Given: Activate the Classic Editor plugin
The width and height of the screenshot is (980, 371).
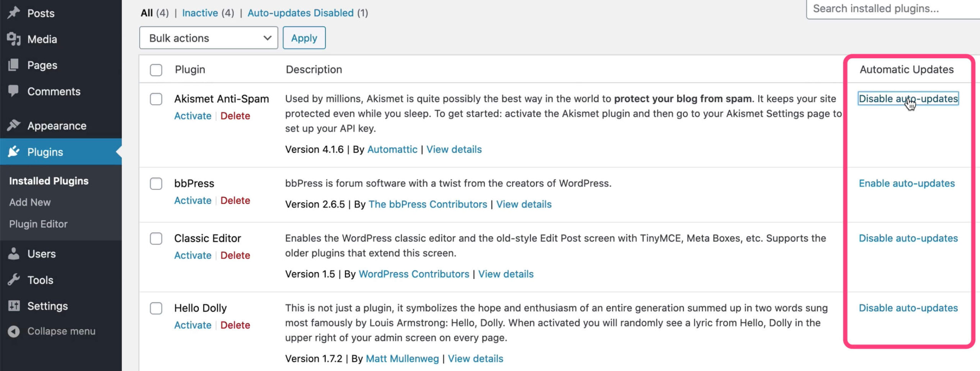Looking at the screenshot, I should pyautogui.click(x=193, y=255).
